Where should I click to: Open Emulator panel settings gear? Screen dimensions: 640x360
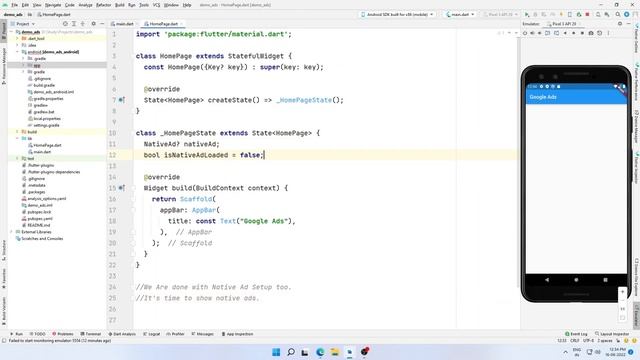click(x=620, y=24)
